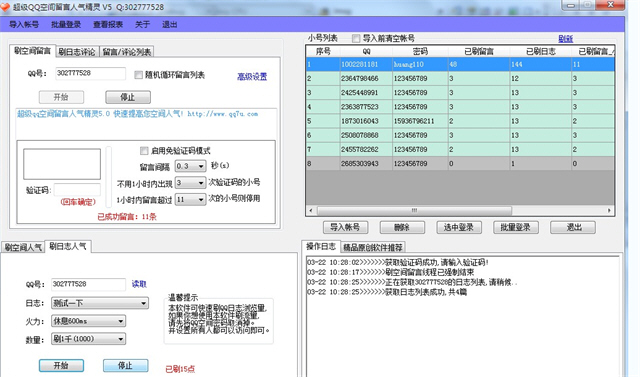The width and height of the screenshot is (640, 377).
Task: Click the QQ号 input in 刷日志人气 panel
Action: coord(88,284)
